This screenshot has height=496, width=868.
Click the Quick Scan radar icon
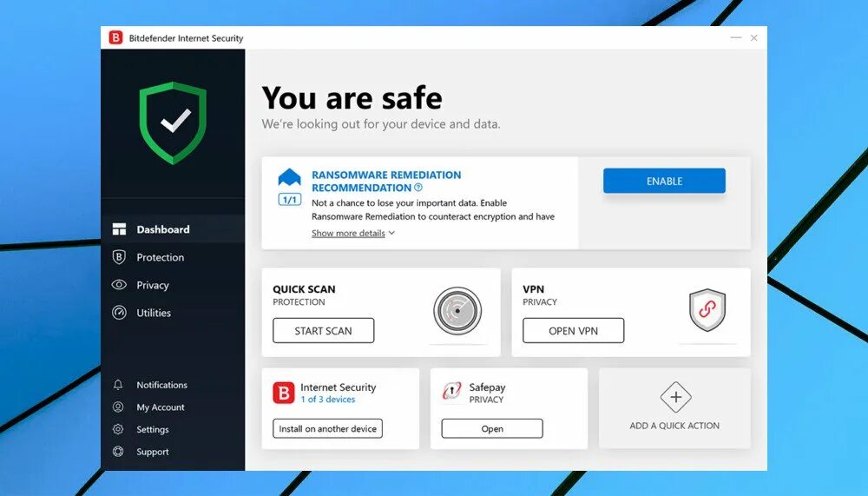coord(457,311)
